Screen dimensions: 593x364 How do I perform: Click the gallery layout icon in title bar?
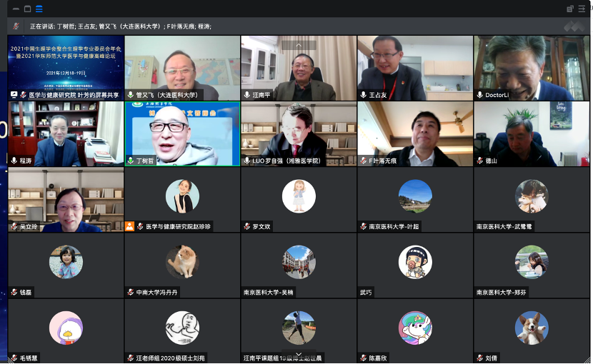click(39, 9)
